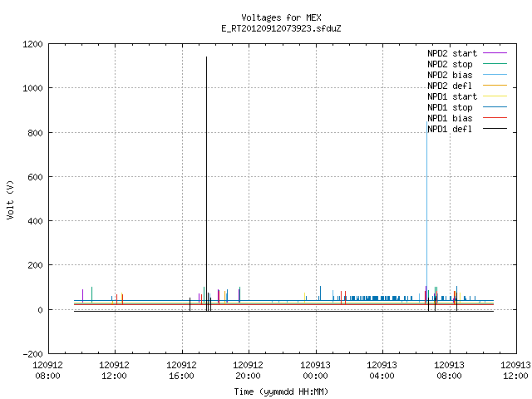Click the y-axis tick value 1200

tap(32, 44)
